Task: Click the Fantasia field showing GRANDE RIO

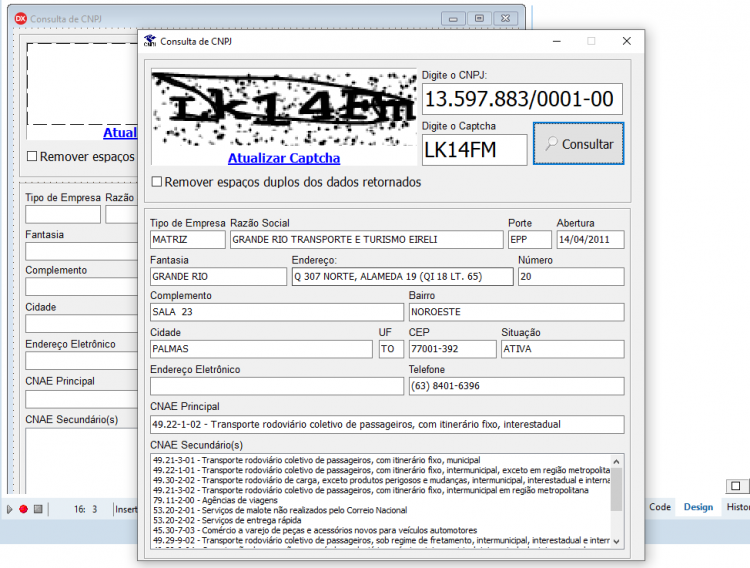Action: tap(218, 276)
